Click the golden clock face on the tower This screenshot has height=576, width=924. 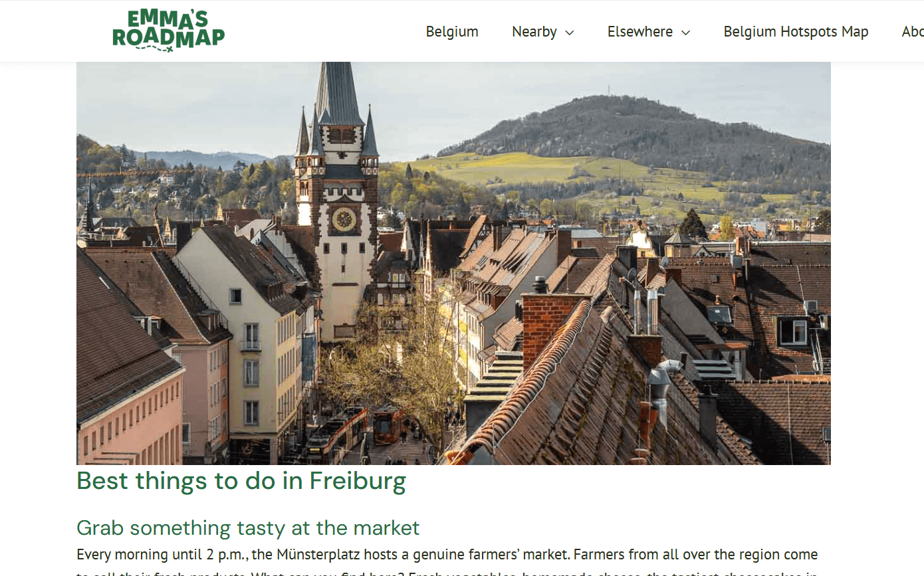344,219
